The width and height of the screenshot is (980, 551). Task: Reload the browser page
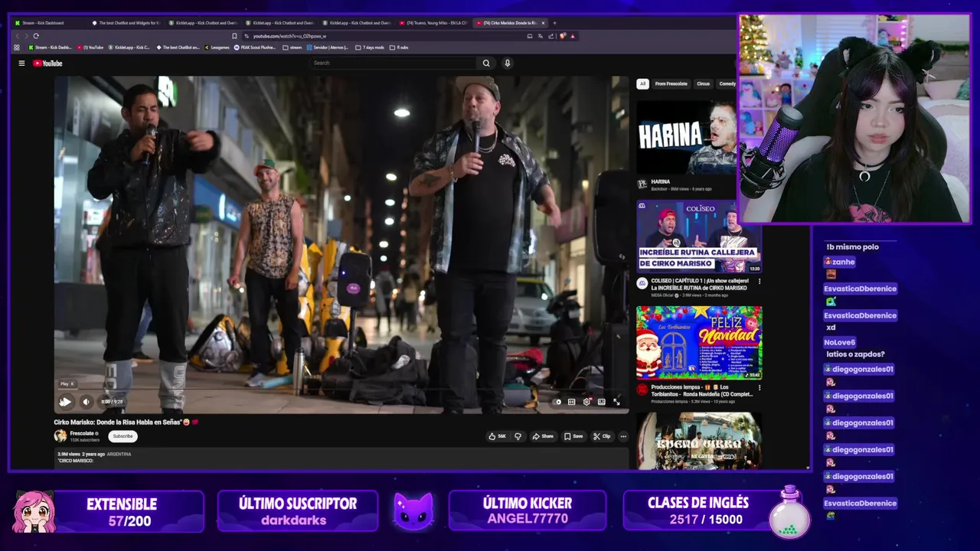pos(36,36)
